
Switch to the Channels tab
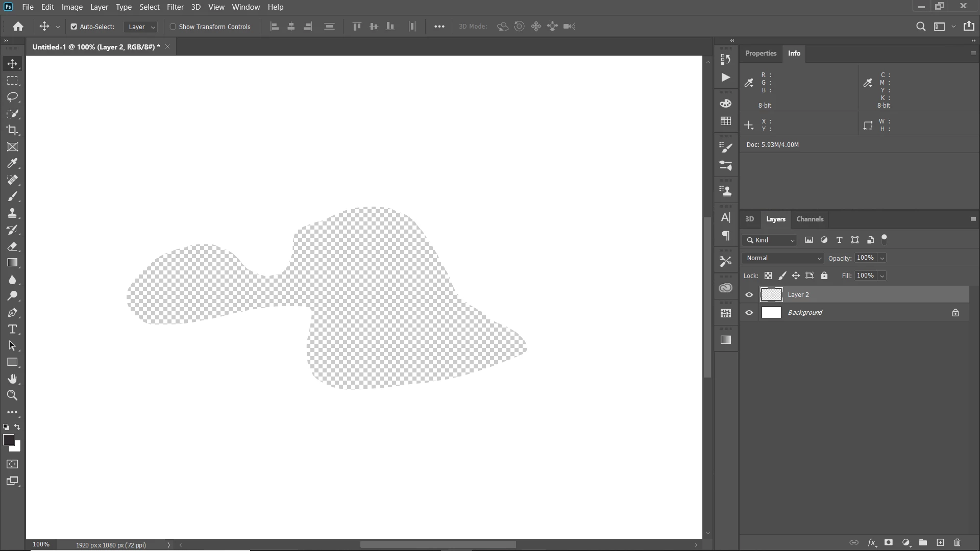pos(810,219)
